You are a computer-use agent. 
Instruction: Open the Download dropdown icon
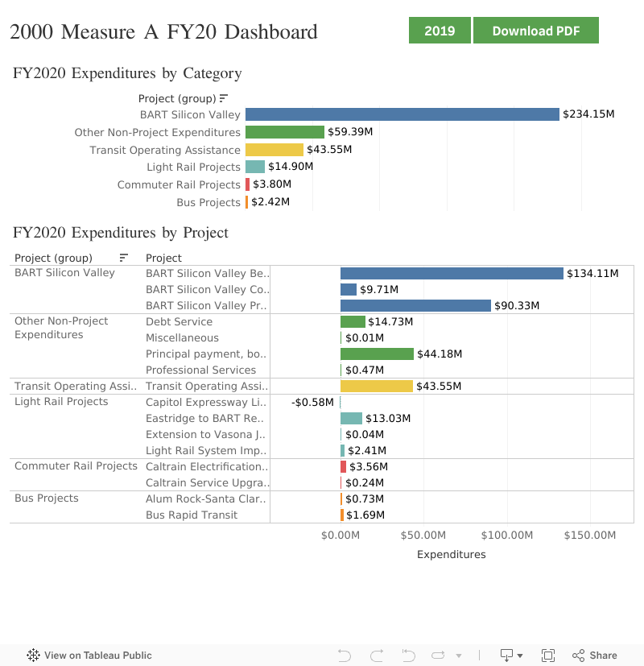pos(511,656)
